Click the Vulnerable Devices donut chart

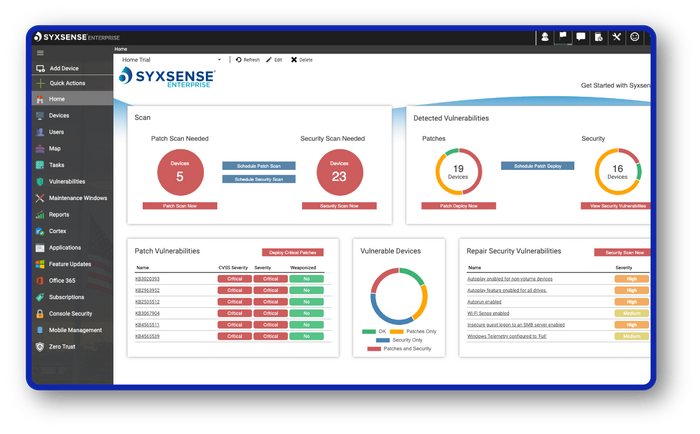click(x=399, y=296)
